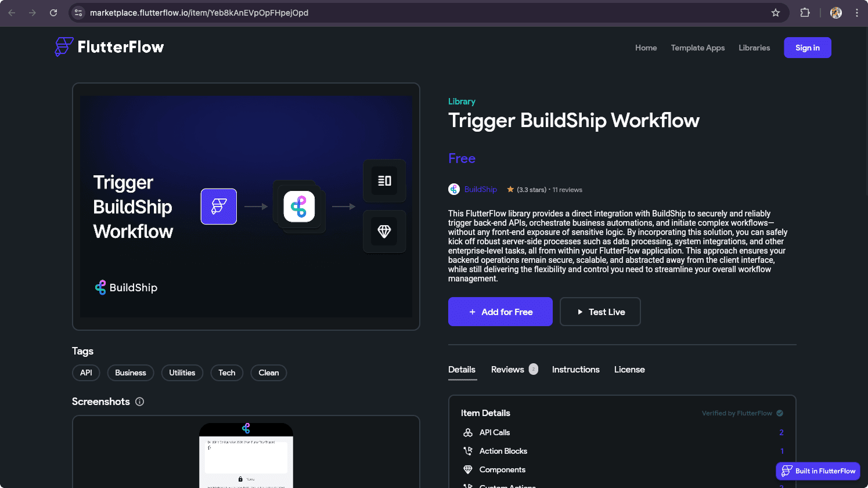Click the Reviews count badge

point(534,369)
